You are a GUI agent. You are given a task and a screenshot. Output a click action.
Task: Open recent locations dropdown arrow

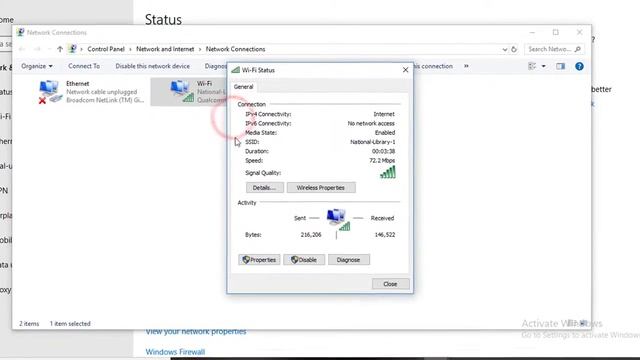[x=49, y=49]
